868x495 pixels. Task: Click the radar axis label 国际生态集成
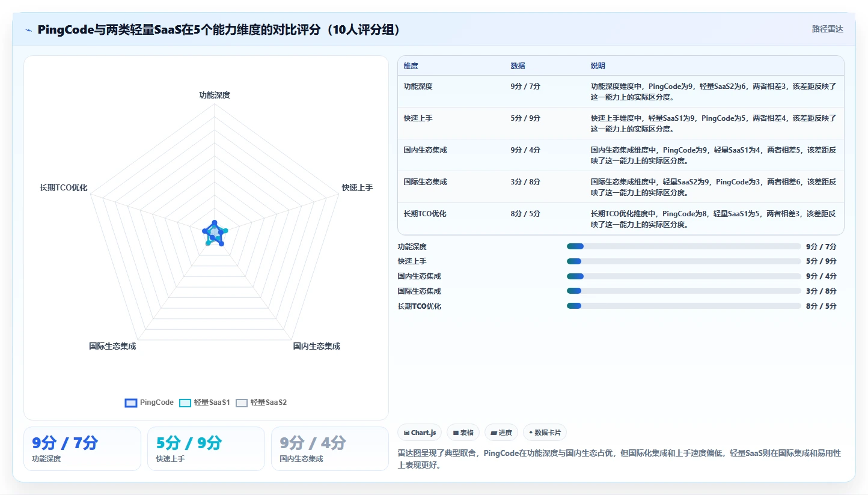tap(112, 346)
